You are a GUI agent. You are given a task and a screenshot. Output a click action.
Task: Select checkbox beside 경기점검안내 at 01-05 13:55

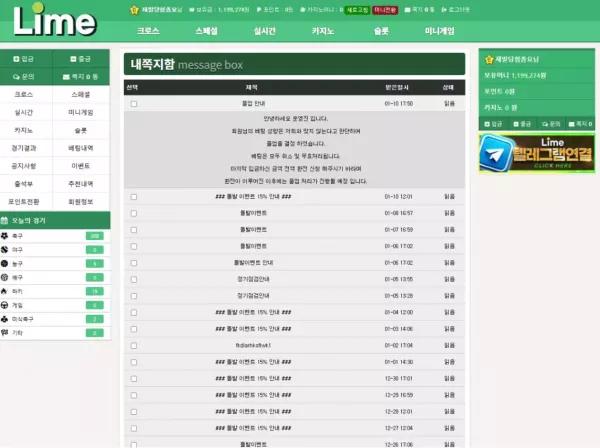click(133, 279)
